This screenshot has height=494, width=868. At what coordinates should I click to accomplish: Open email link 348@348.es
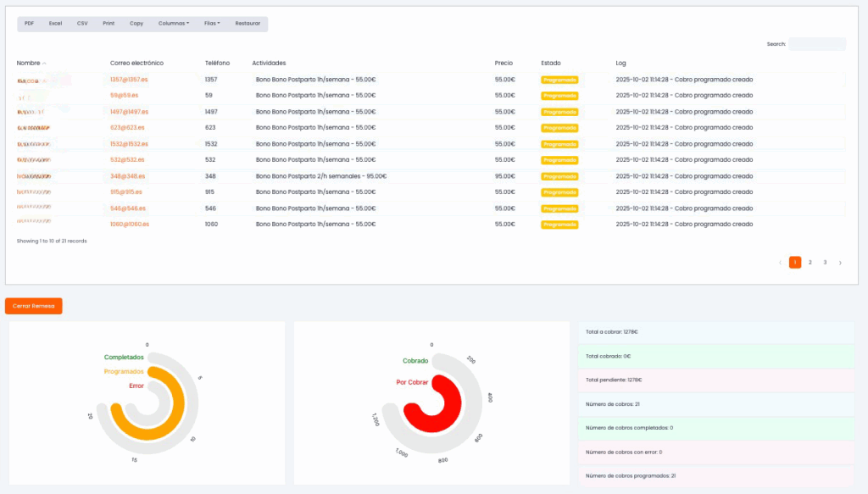(x=127, y=176)
